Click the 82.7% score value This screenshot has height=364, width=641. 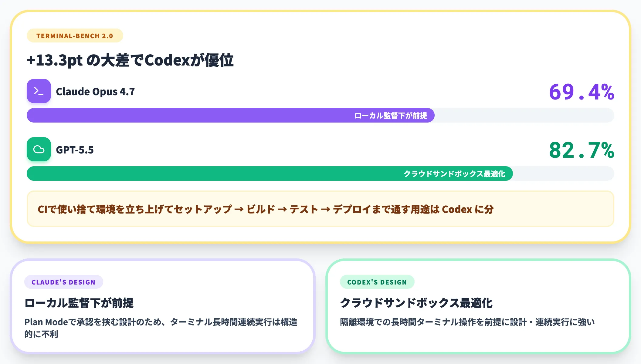coord(582,150)
